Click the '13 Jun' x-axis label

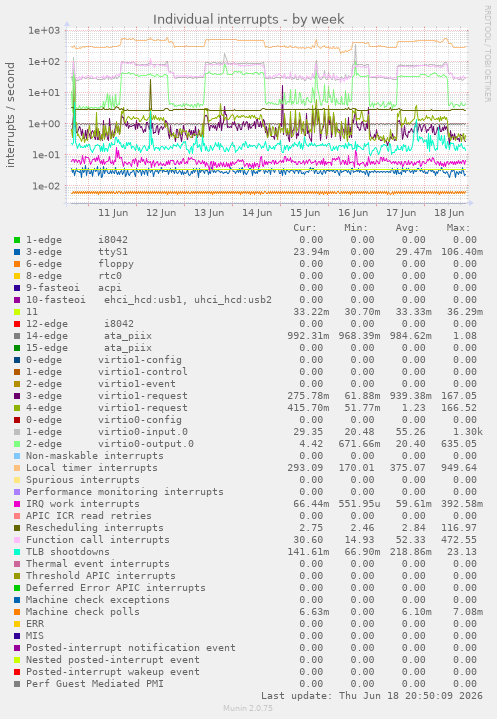(x=209, y=213)
